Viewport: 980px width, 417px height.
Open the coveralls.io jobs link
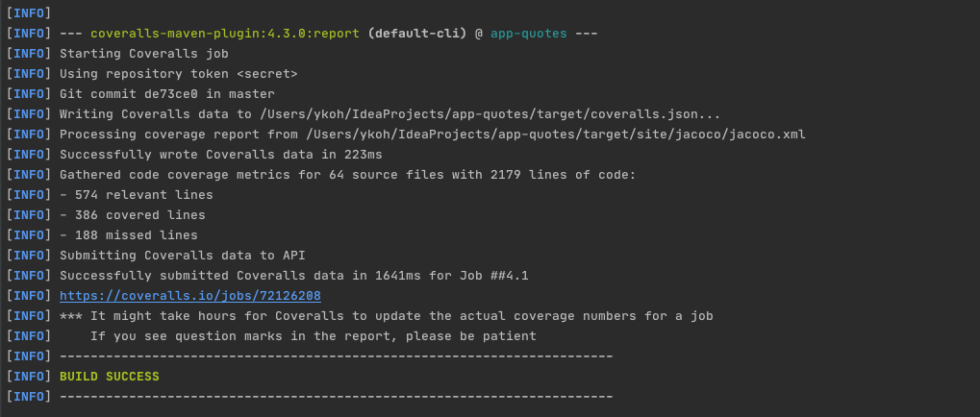tap(189, 296)
